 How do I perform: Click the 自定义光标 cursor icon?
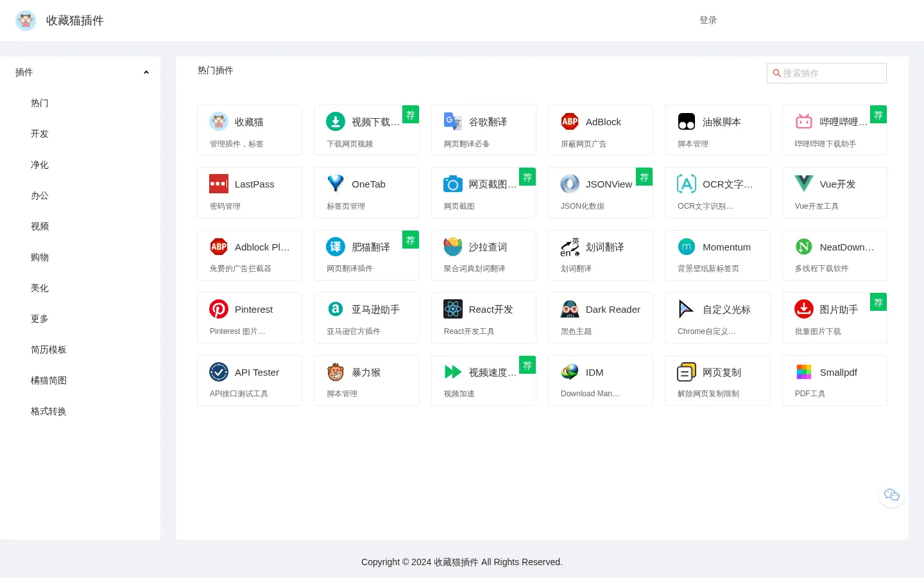click(x=687, y=309)
